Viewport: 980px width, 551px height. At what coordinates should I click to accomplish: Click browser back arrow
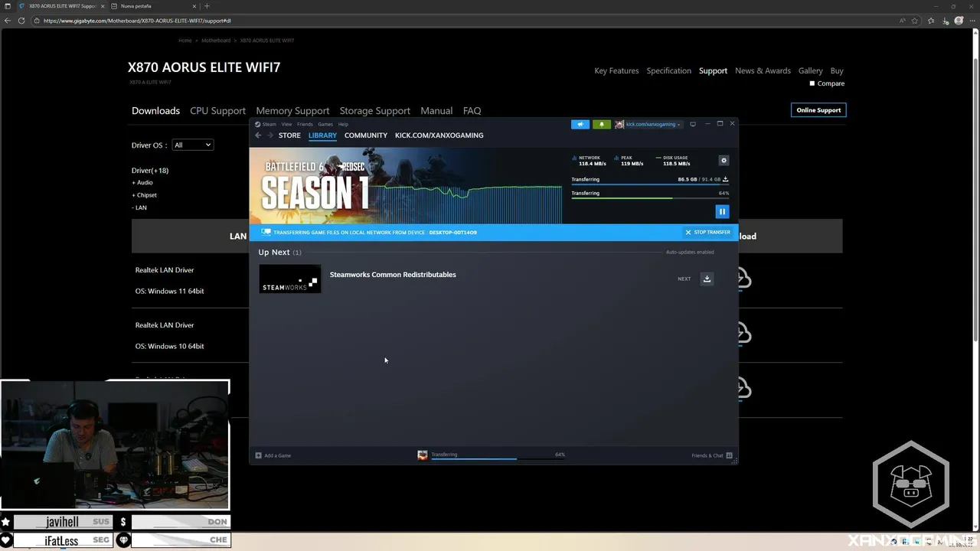tap(8, 21)
